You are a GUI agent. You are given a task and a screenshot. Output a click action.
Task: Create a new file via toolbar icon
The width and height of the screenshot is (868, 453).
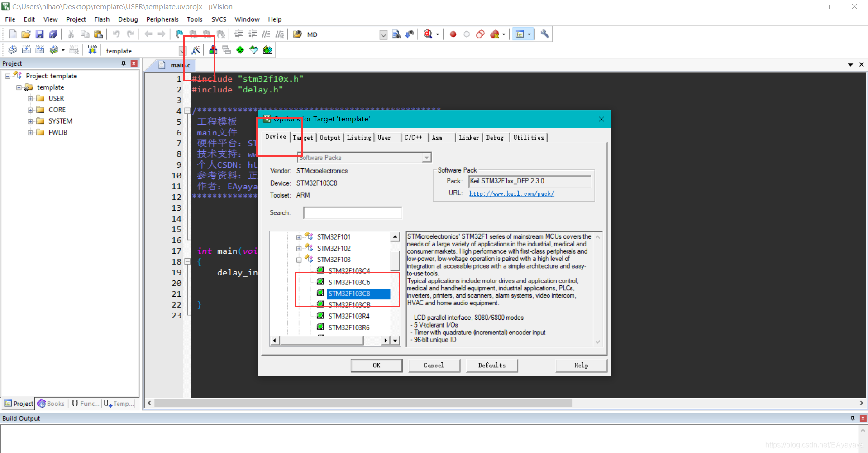coord(13,34)
